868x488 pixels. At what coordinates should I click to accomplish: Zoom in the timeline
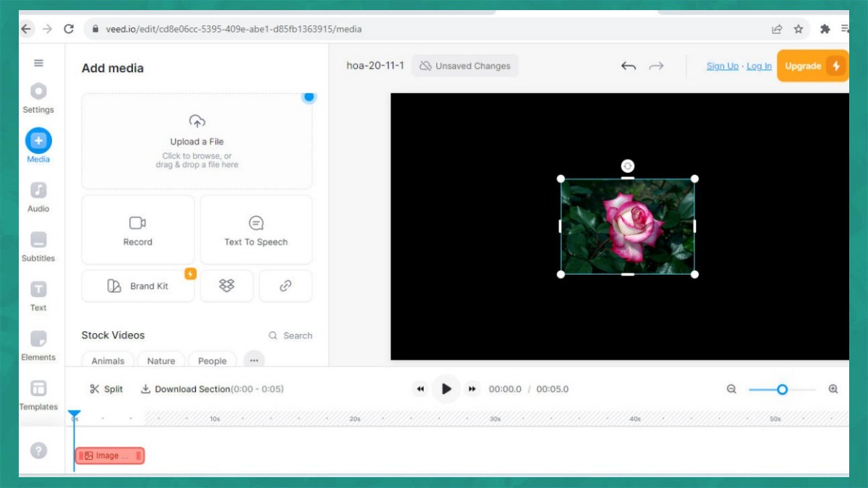coord(833,389)
